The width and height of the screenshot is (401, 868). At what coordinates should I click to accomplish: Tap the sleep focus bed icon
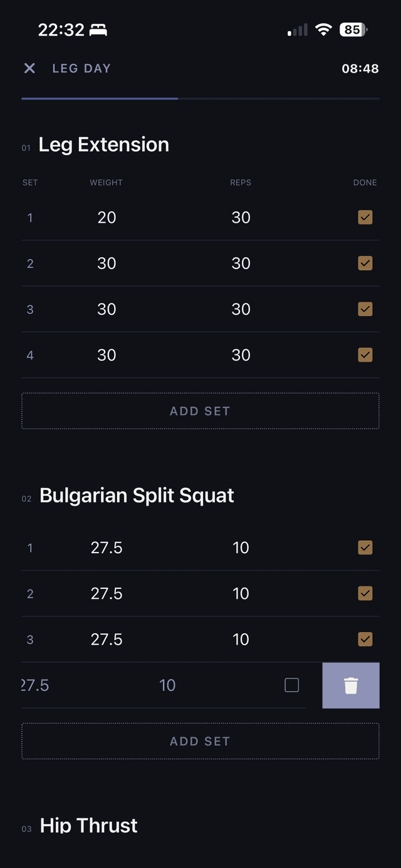tap(98, 29)
